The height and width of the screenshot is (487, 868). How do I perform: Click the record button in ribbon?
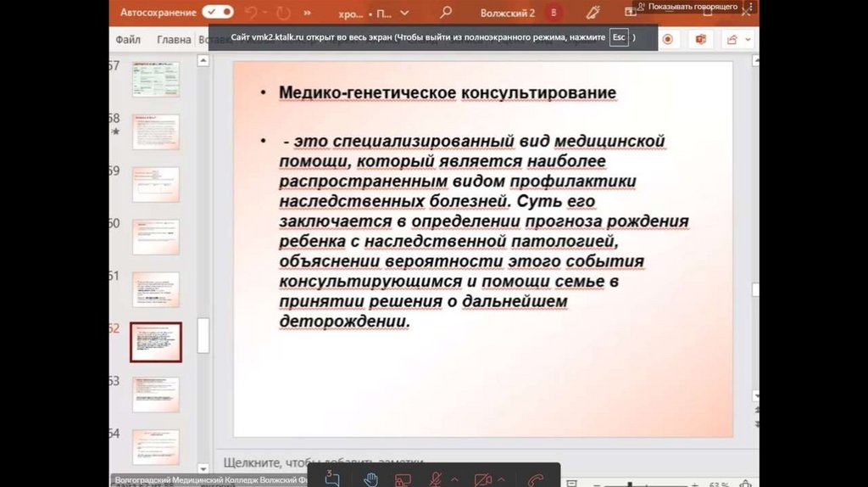[x=668, y=39]
